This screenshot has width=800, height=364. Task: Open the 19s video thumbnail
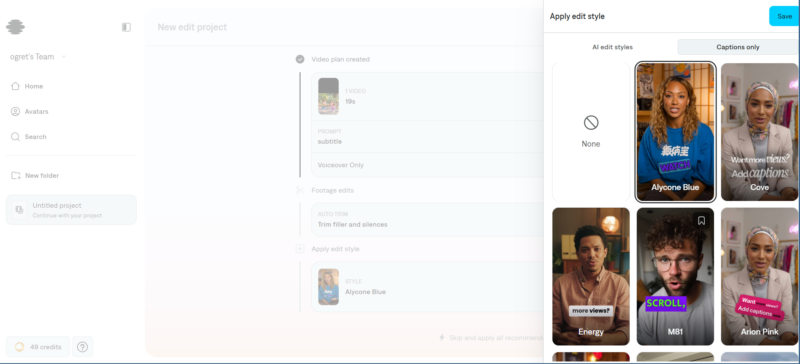pyautogui.click(x=328, y=96)
